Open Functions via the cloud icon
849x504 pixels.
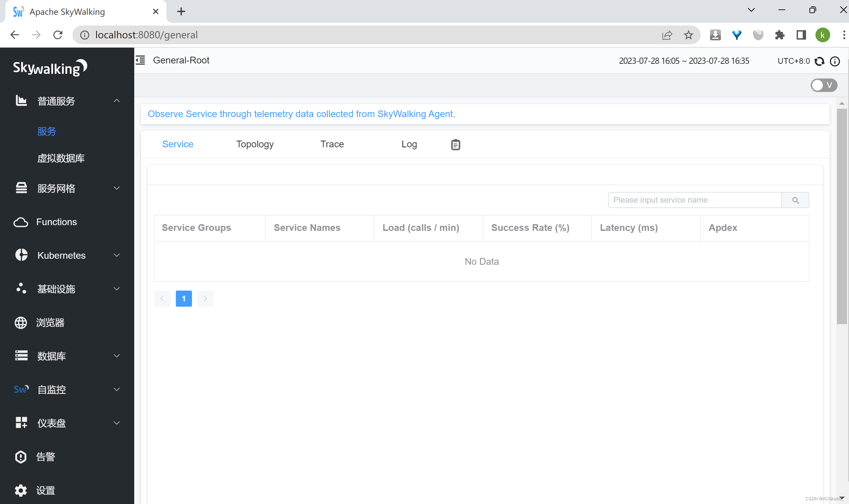tap(21, 222)
